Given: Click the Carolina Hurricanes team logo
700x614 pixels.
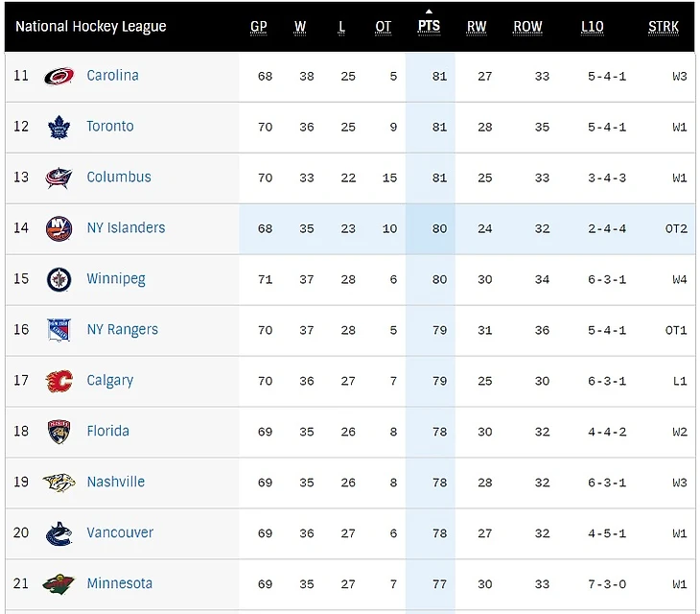Looking at the screenshot, I should [x=58, y=76].
